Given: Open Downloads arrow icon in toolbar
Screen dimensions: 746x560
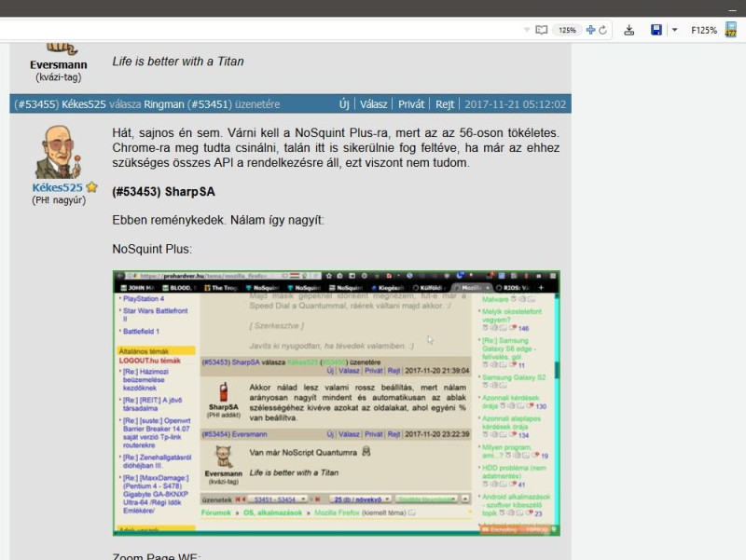Looking at the screenshot, I should (x=629, y=31).
